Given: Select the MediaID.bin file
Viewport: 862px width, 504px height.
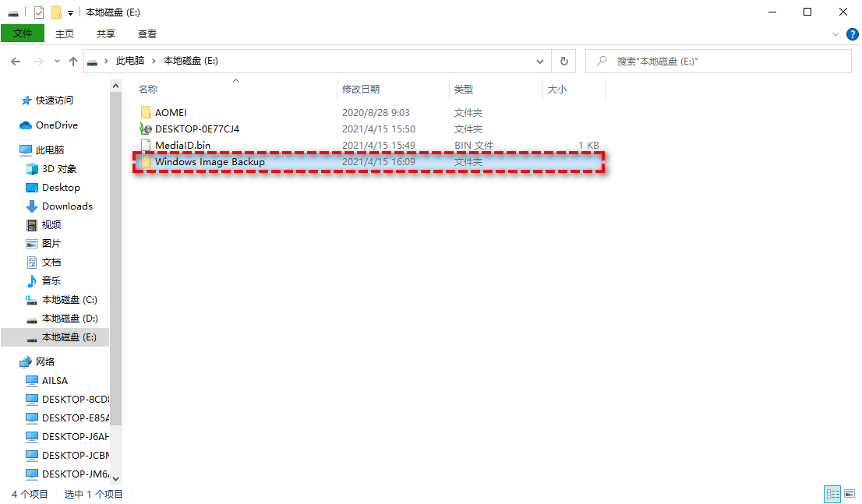Looking at the screenshot, I should click(x=182, y=146).
